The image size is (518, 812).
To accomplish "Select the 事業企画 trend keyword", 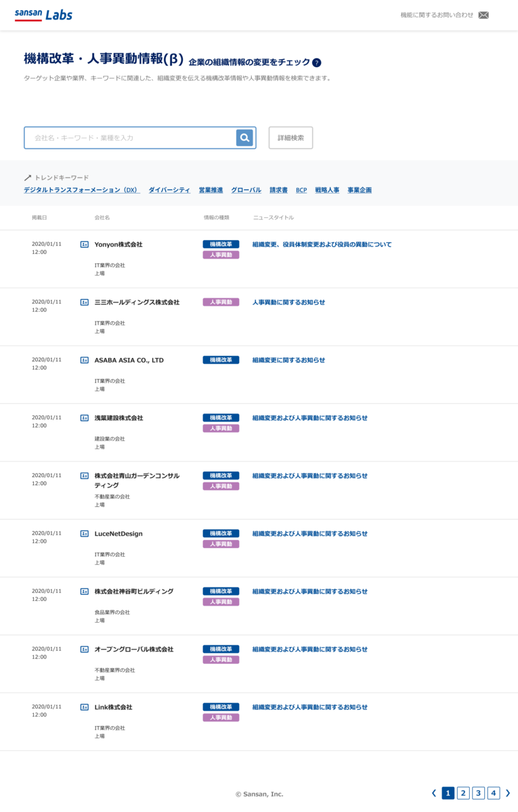I will [x=360, y=190].
